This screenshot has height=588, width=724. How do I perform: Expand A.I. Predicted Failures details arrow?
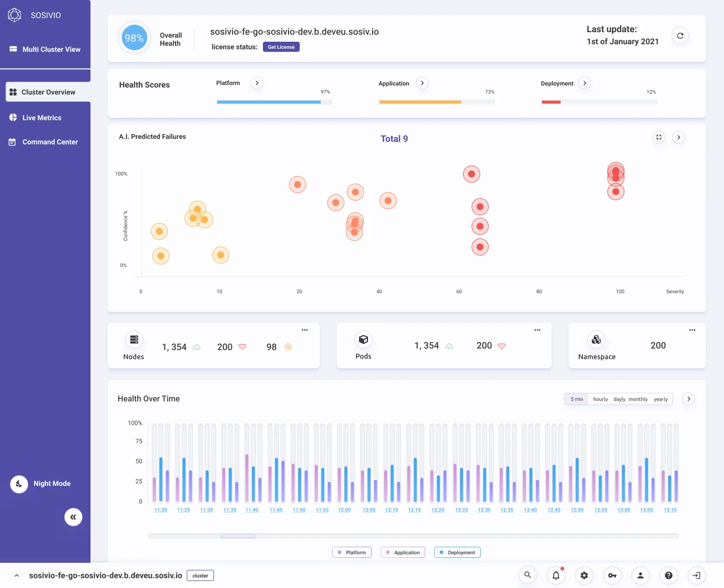click(679, 137)
